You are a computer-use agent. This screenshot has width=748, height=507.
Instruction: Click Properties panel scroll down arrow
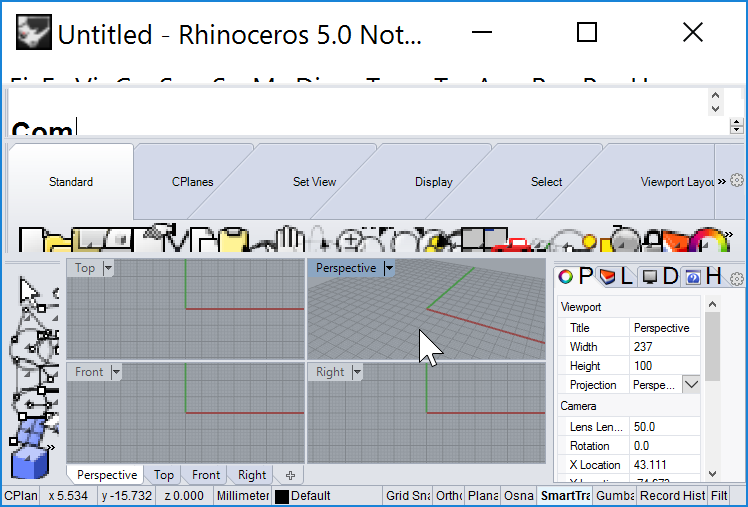(x=713, y=474)
